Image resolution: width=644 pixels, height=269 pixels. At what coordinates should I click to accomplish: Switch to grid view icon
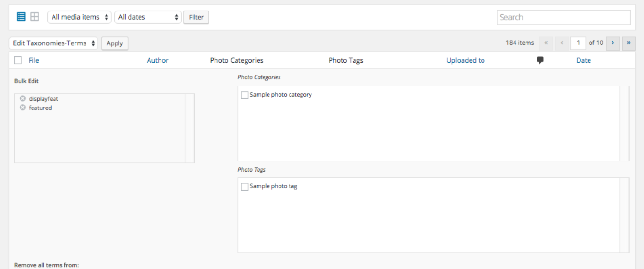coord(34,17)
